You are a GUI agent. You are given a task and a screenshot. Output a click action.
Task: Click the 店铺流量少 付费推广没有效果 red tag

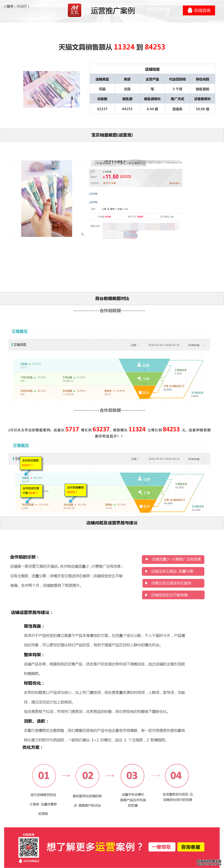coord(173,559)
